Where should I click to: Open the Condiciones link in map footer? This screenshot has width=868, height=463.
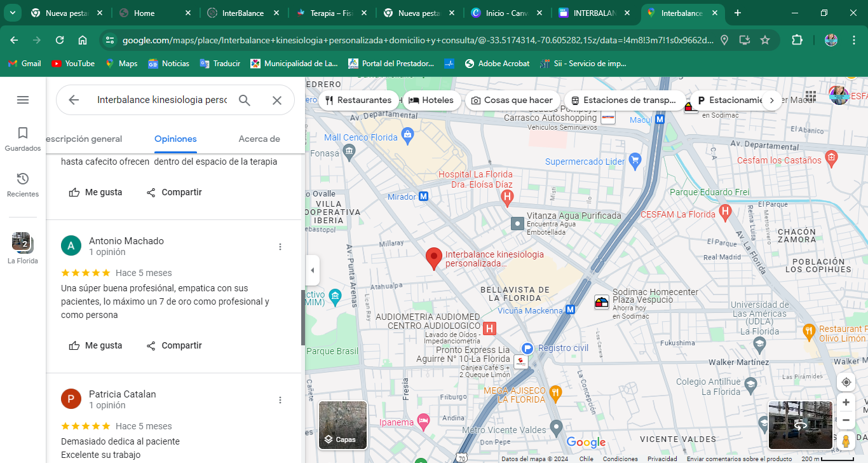pos(620,459)
